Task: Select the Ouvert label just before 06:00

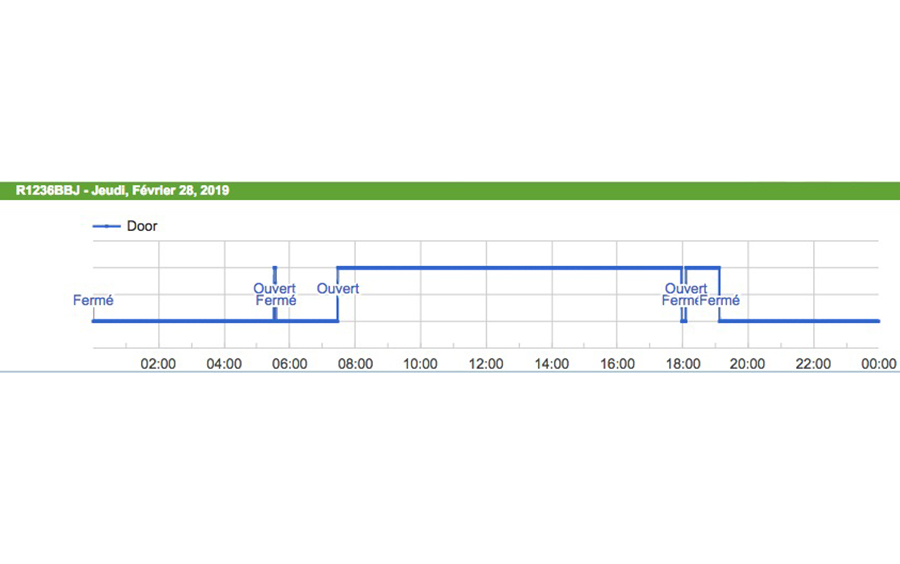Action: (274, 289)
